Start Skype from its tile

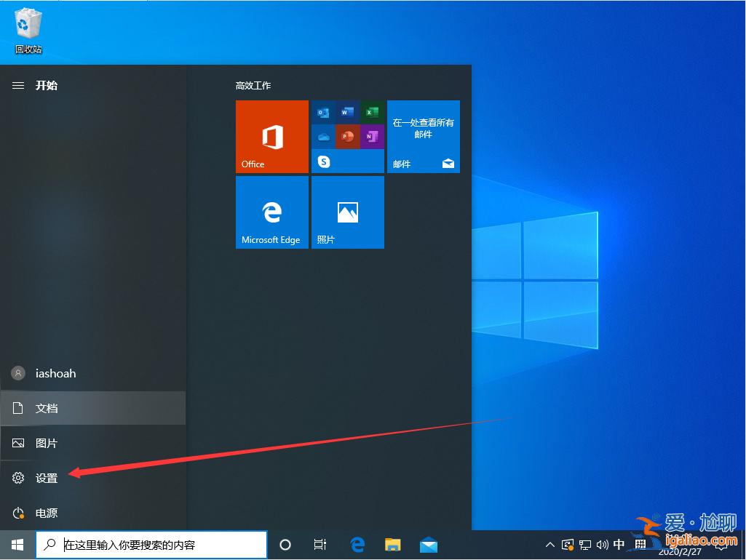coord(324,161)
